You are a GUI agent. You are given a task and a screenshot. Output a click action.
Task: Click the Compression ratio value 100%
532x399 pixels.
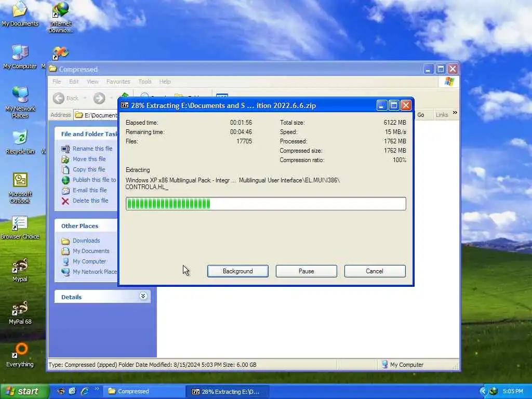pyautogui.click(x=400, y=160)
